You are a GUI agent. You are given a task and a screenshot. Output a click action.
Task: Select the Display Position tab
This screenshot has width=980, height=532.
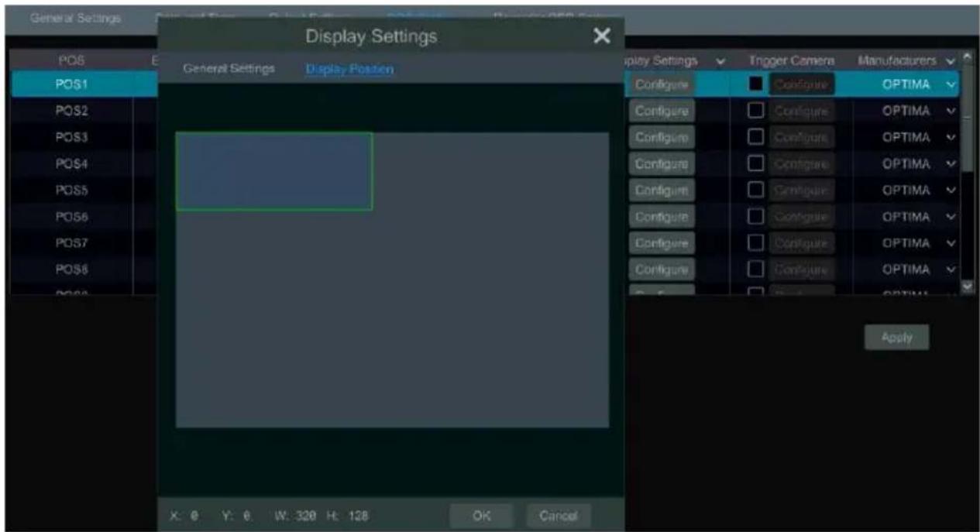click(349, 69)
